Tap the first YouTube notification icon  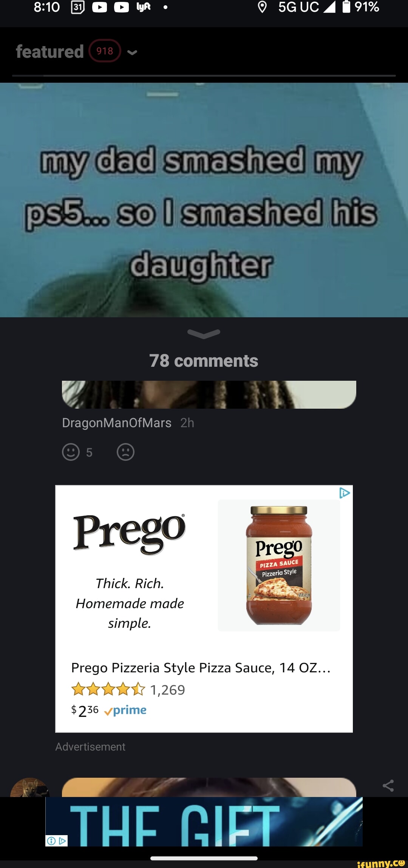(x=100, y=7)
